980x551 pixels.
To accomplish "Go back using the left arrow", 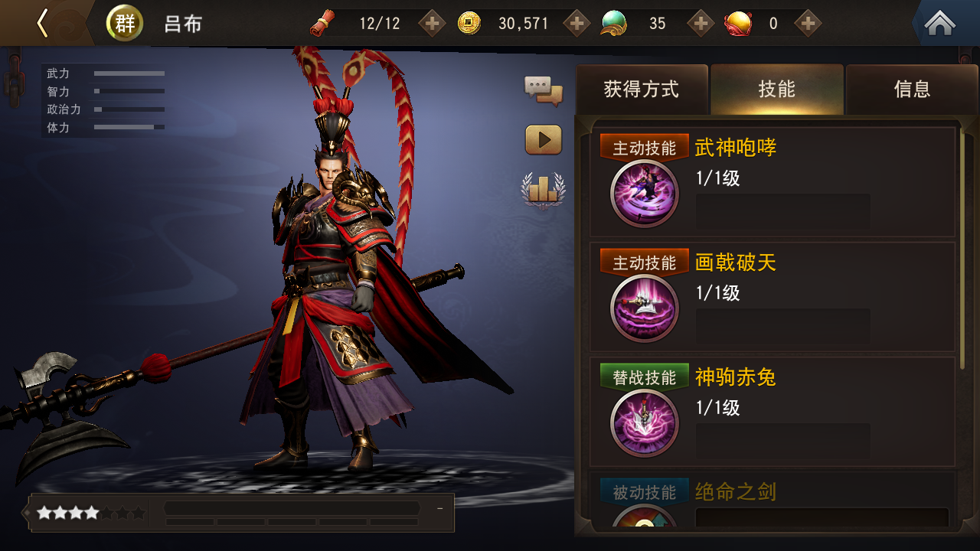I will point(42,23).
